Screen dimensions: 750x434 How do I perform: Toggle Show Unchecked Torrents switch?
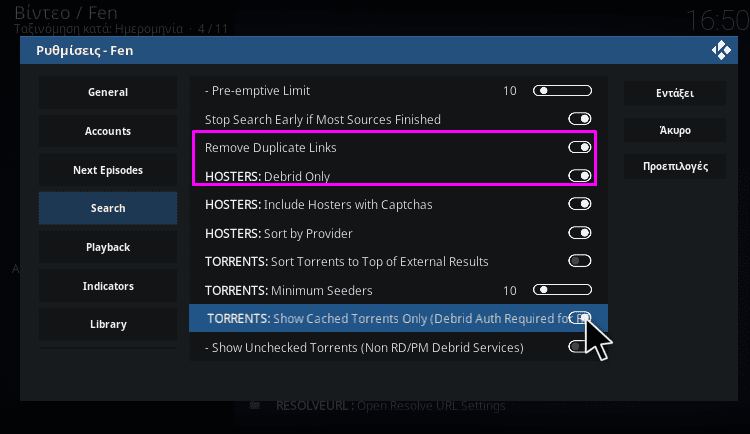point(578,346)
